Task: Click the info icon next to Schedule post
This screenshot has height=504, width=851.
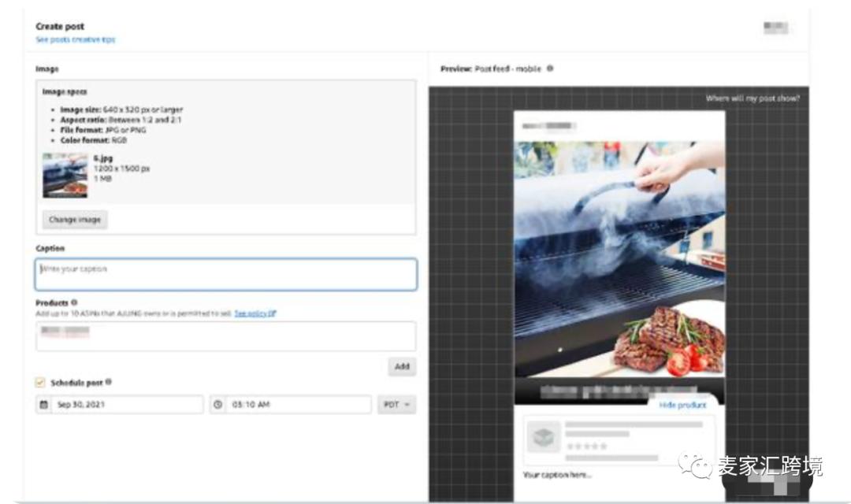Action: pyautogui.click(x=108, y=382)
